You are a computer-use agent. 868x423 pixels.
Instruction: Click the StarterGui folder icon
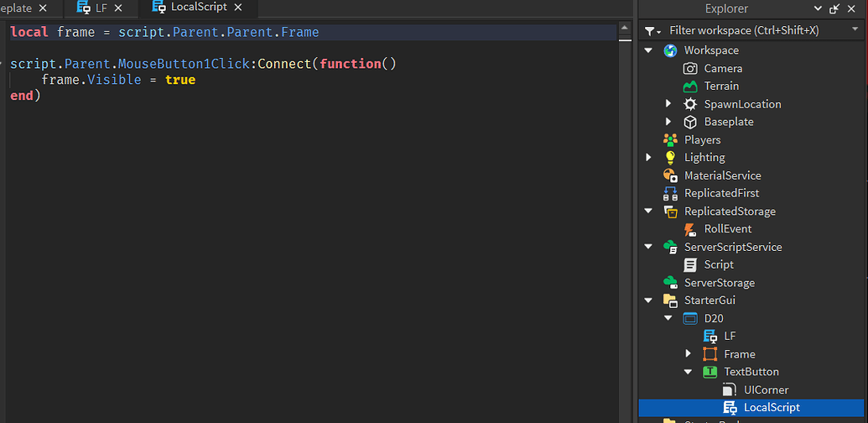[x=670, y=300]
